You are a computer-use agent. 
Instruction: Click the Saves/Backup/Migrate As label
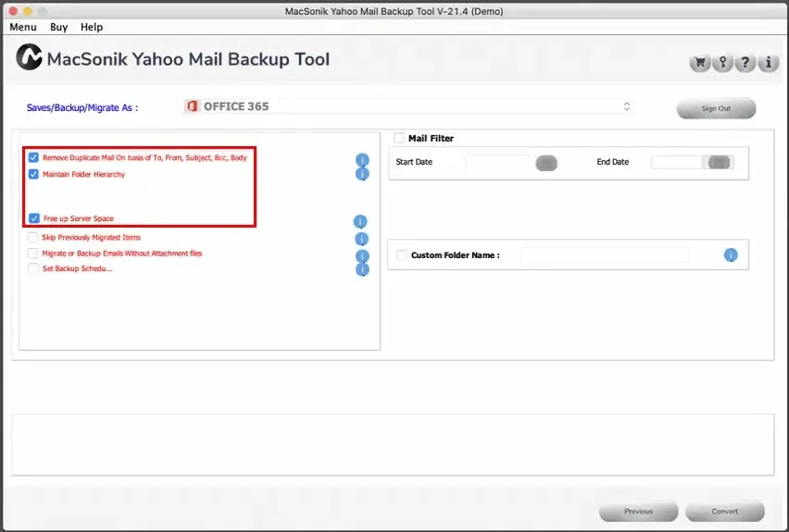click(x=82, y=107)
